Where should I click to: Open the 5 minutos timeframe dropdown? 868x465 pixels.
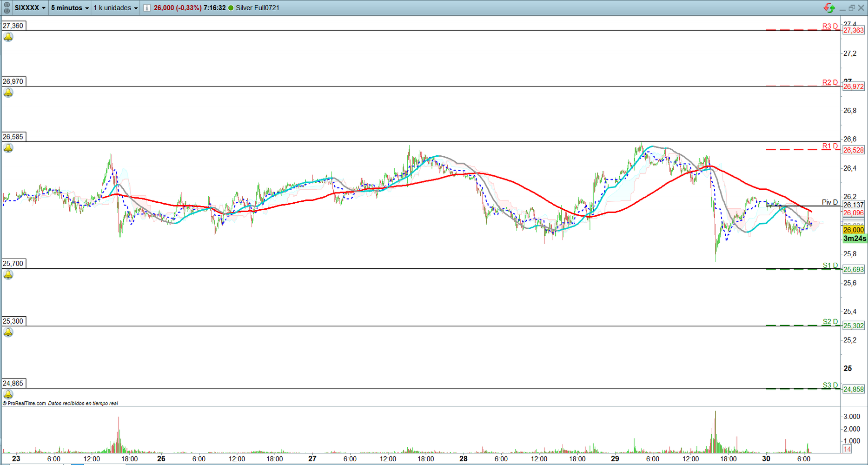[x=70, y=8]
